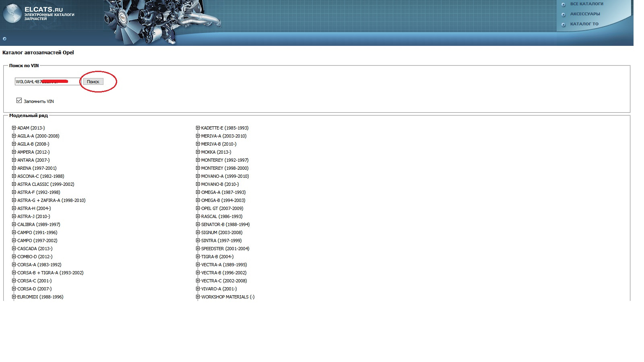The height and width of the screenshot is (362, 644).
Task: Open ASTRA-G + ZAFIRA-A (1998-2010) link
Action: 52,200
